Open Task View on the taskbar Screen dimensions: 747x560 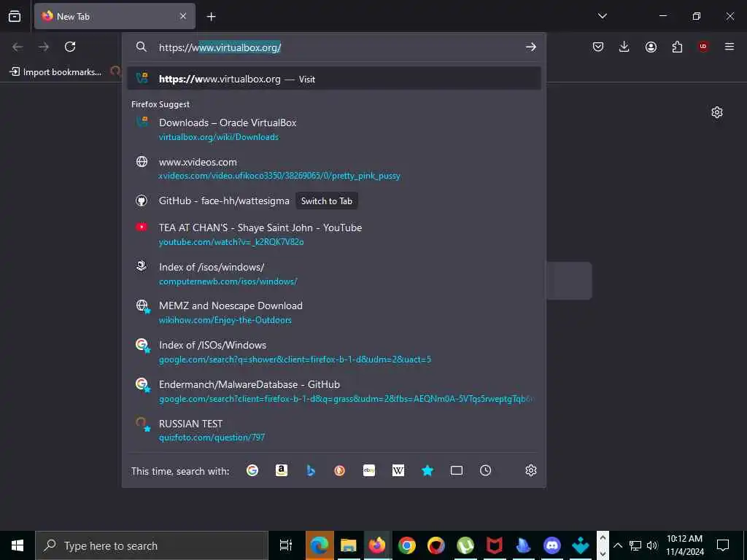(285, 545)
